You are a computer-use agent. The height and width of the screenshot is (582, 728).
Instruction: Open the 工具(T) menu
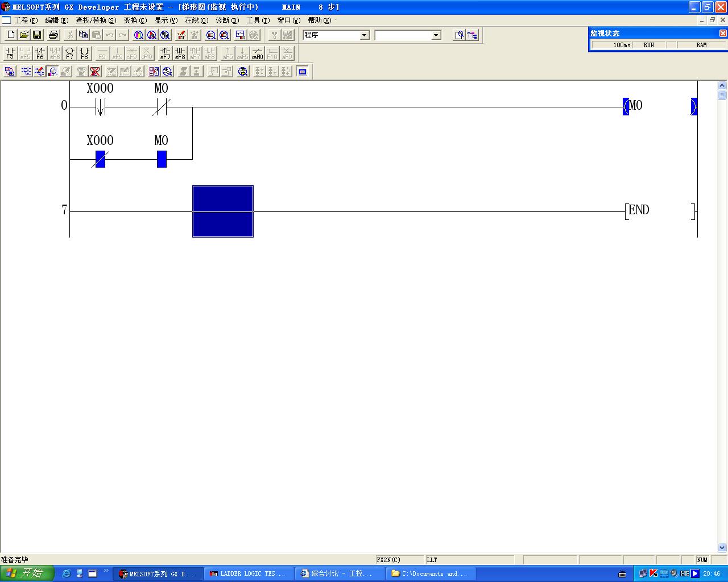(258, 20)
